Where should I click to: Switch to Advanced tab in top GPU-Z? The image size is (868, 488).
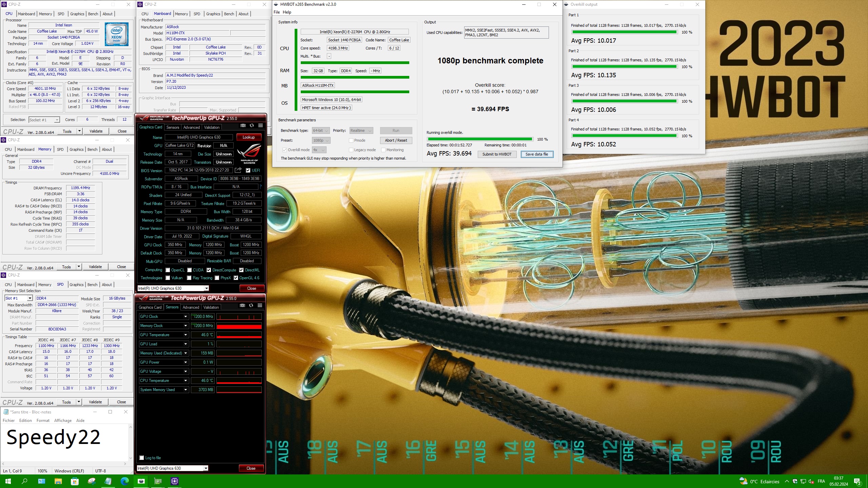click(x=192, y=127)
